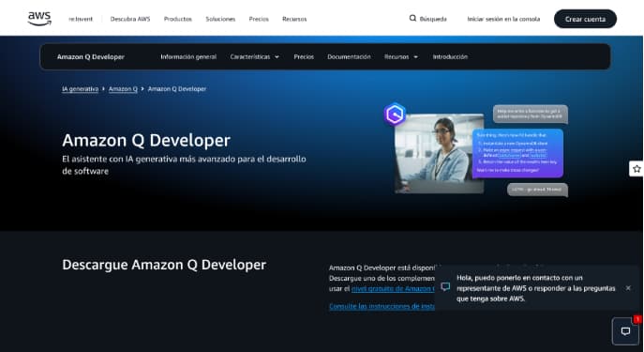Open Precios in the top navigation
This screenshot has width=644, height=352.
[x=259, y=19]
